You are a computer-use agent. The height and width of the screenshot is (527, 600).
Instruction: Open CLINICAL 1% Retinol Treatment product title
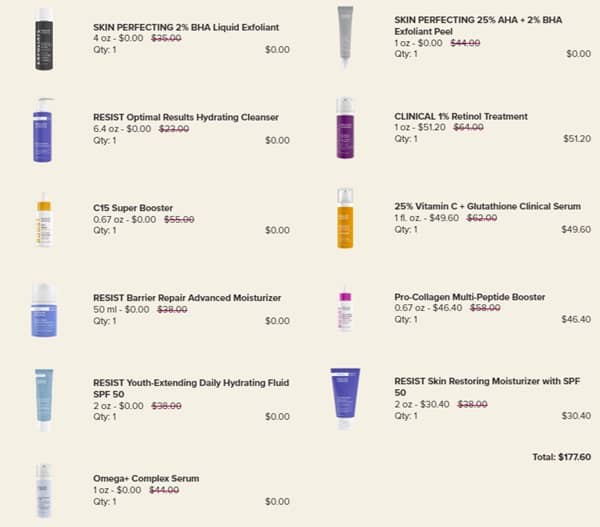tap(460, 116)
